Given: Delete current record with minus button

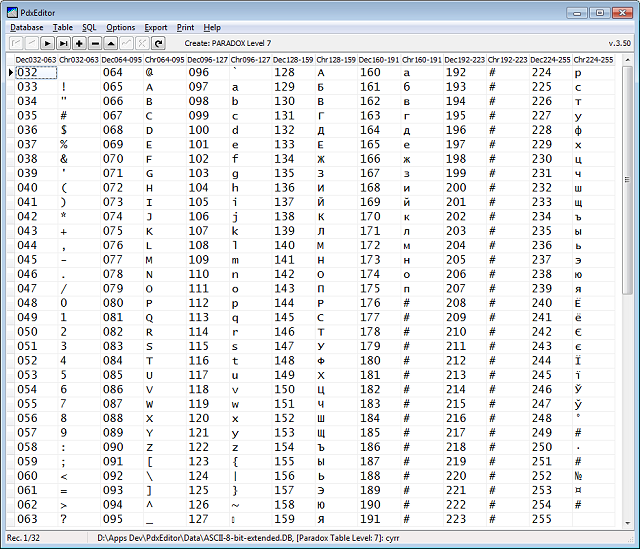Looking at the screenshot, I should [x=95, y=43].
